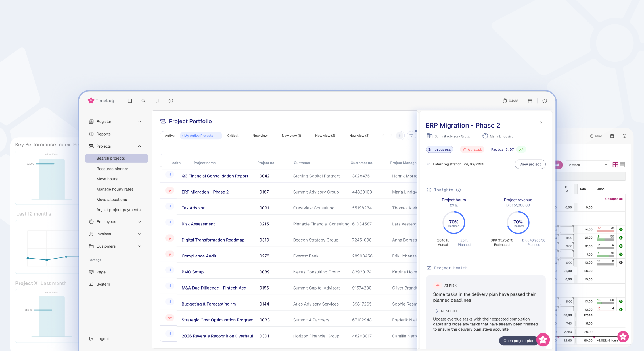The width and height of the screenshot is (644, 351).
Task: Click Open project plan button
Action: [x=519, y=341]
